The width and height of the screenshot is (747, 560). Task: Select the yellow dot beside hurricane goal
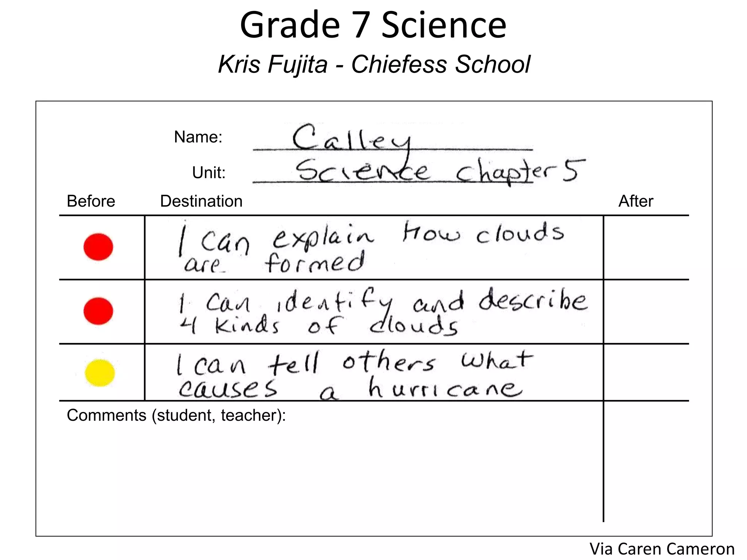pyautogui.click(x=100, y=373)
